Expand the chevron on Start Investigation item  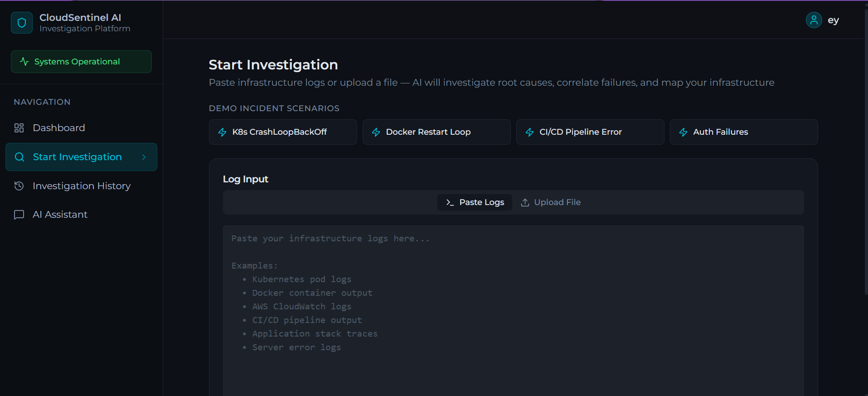[144, 157]
